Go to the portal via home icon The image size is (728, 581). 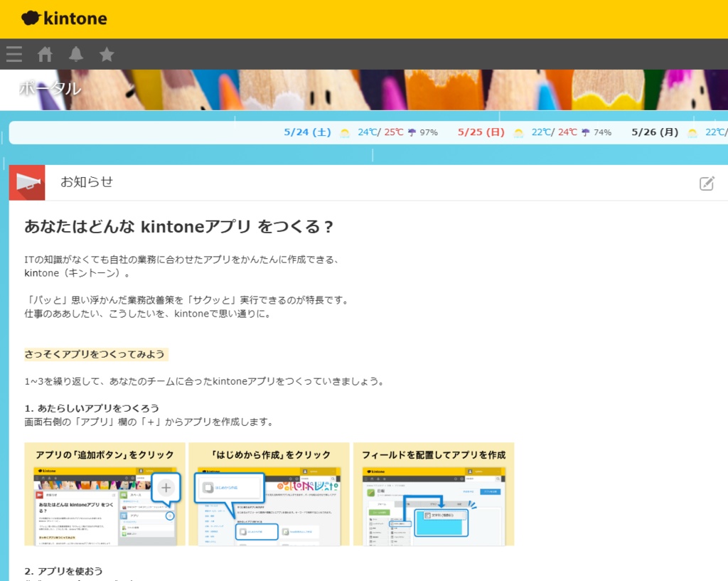click(45, 54)
